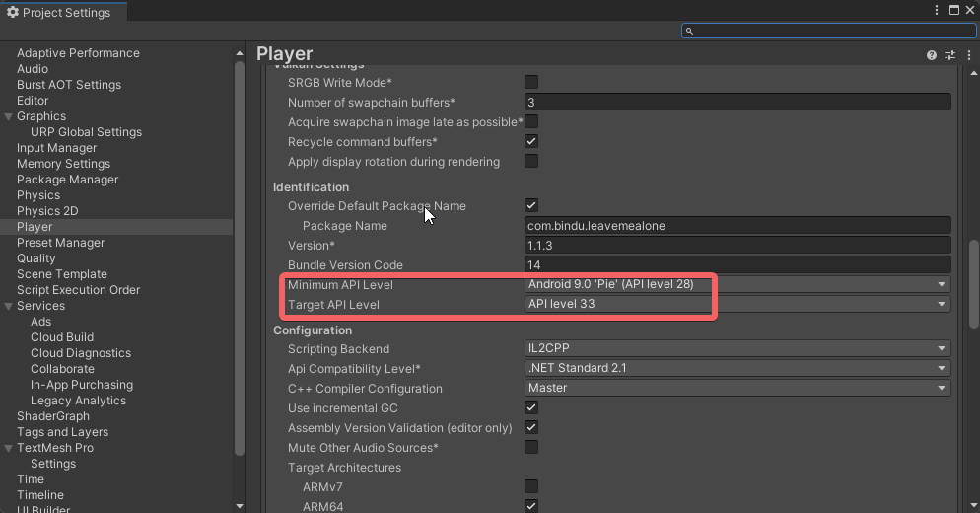Click the sidebar scroll-down arrow
980x513 pixels.
tap(240, 505)
